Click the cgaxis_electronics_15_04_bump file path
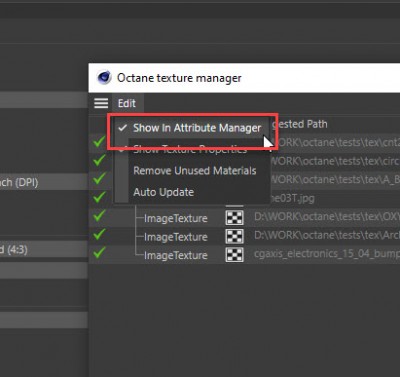 [327, 254]
